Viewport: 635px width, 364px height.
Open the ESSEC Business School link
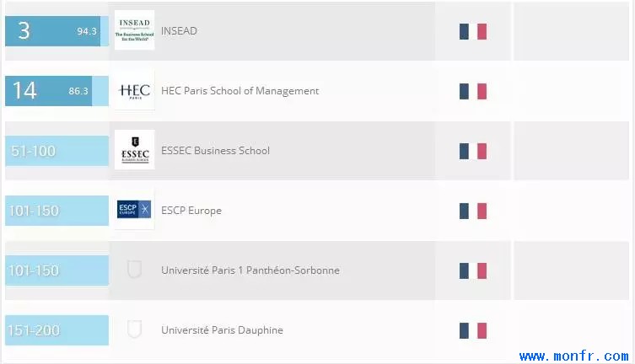(215, 151)
